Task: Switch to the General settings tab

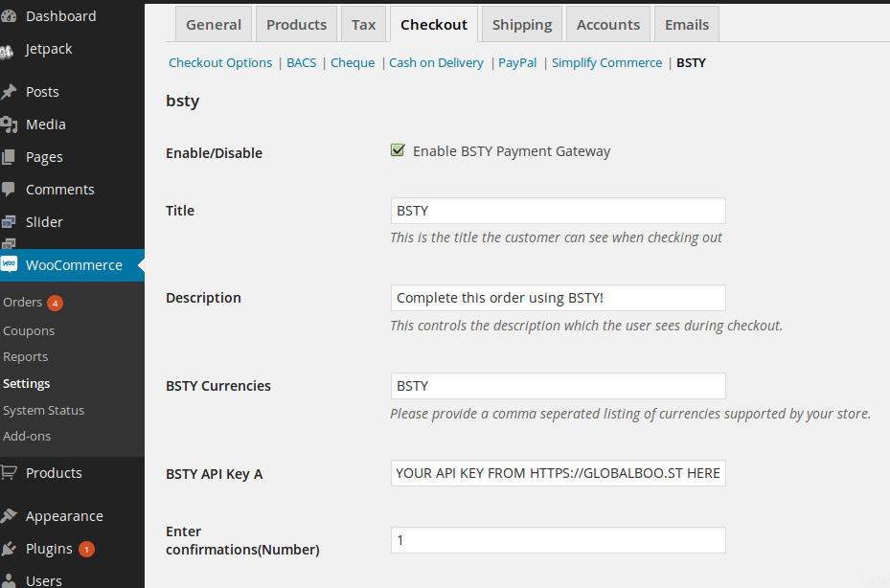Action: [214, 24]
